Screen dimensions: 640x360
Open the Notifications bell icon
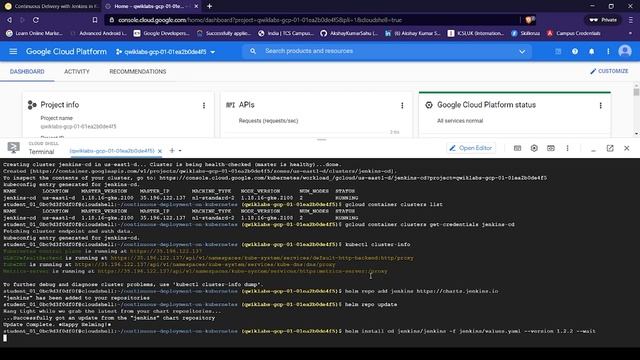point(591,51)
